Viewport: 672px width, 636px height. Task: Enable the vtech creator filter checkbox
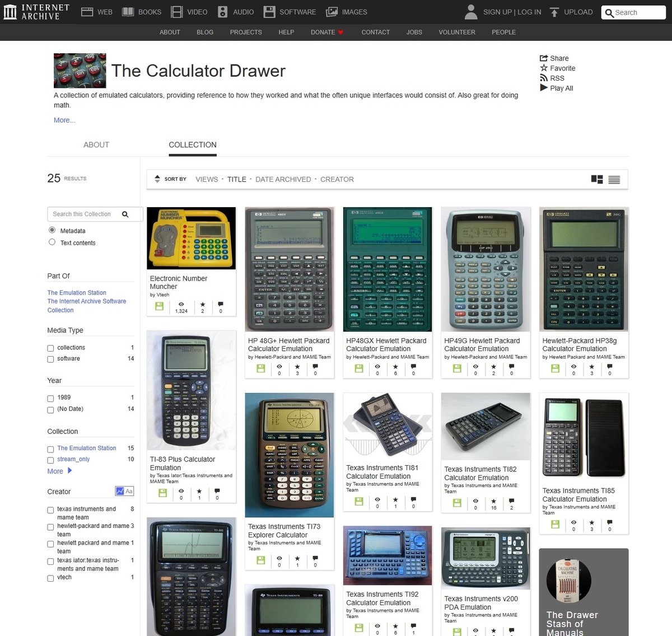[x=50, y=578]
